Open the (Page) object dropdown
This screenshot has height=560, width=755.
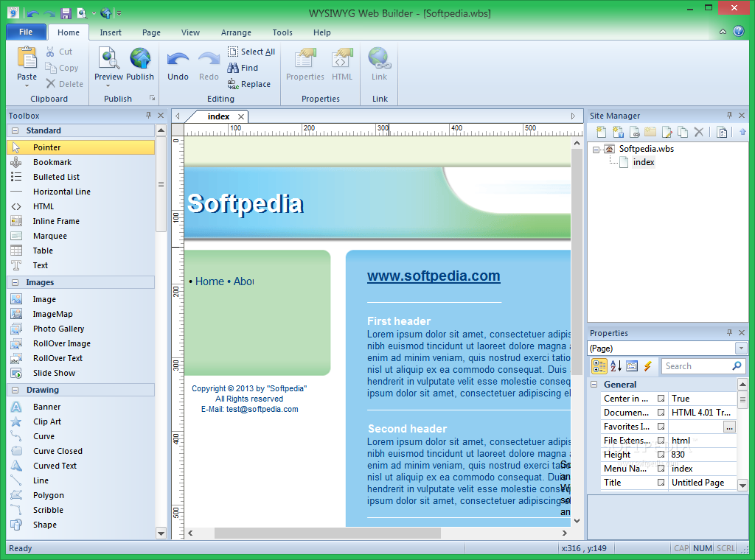tap(741, 348)
